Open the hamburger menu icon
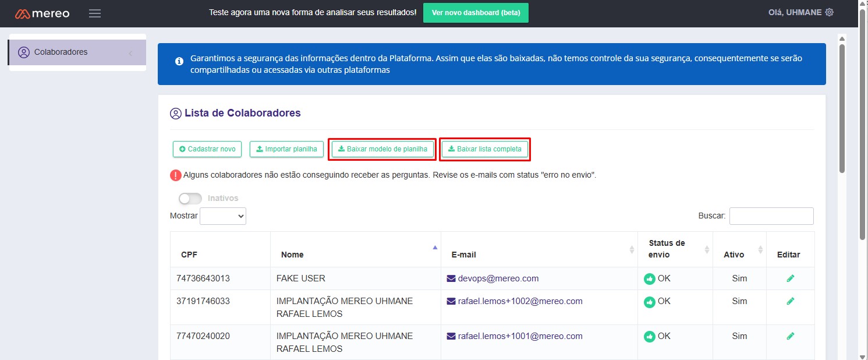Image resolution: width=868 pixels, height=360 pixels. [95, 13]
